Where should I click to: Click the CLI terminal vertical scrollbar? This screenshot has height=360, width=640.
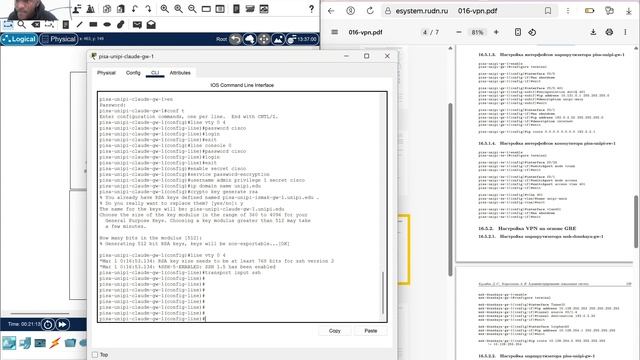[383, 293]
